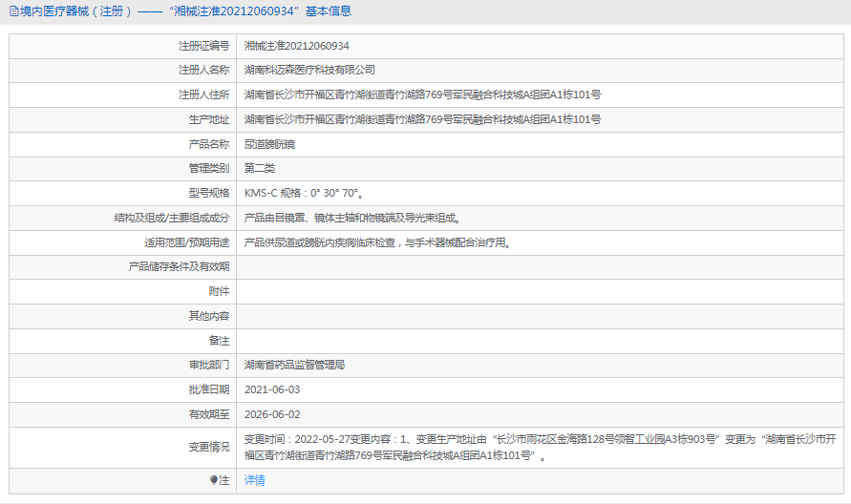This screenshot has width=851, height=504.
Task: Click the document icon beside the page title
Action: [13, 11]
